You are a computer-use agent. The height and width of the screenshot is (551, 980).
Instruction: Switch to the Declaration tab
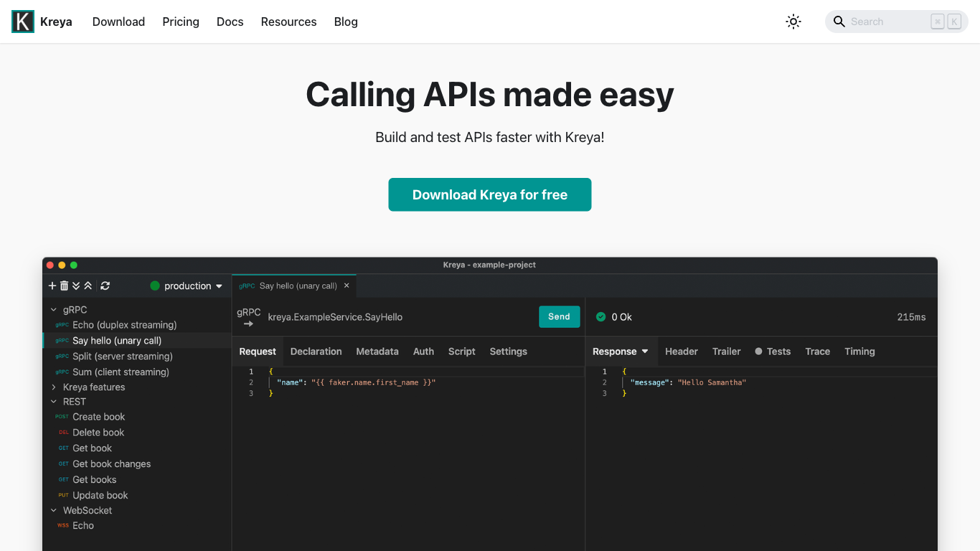pos(316,352)
